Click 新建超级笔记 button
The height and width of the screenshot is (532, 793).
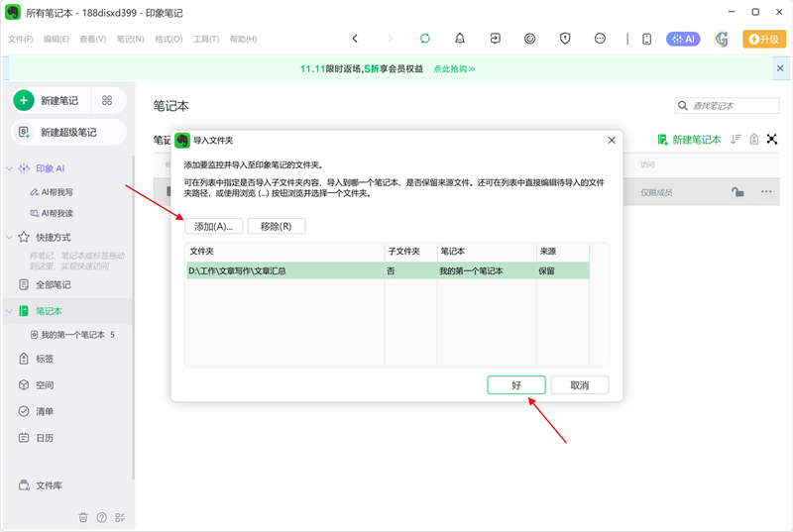tap(68, 133)
